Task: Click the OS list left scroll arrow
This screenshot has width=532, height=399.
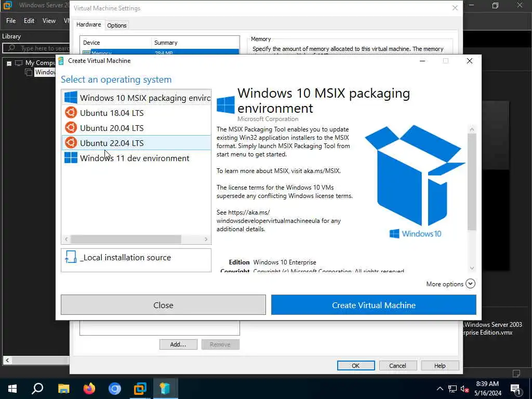Action: click(66, 239)
